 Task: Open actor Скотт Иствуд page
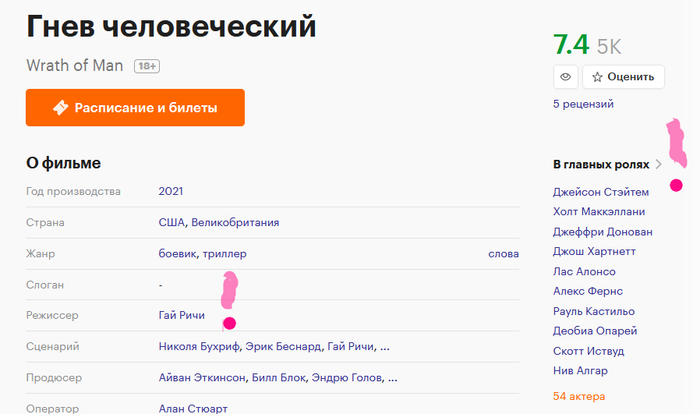pyautogui.click(x=588, y=351)
